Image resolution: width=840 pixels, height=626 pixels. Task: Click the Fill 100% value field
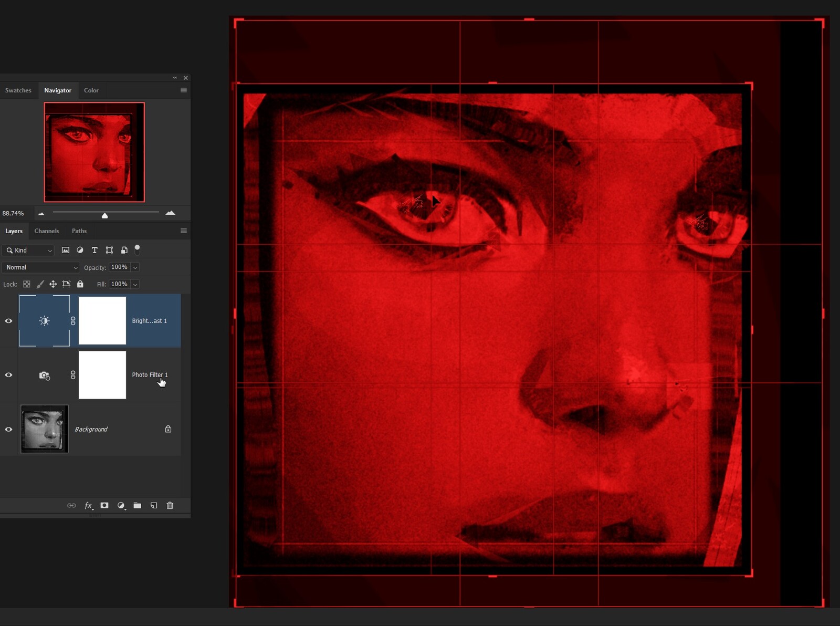120,284
